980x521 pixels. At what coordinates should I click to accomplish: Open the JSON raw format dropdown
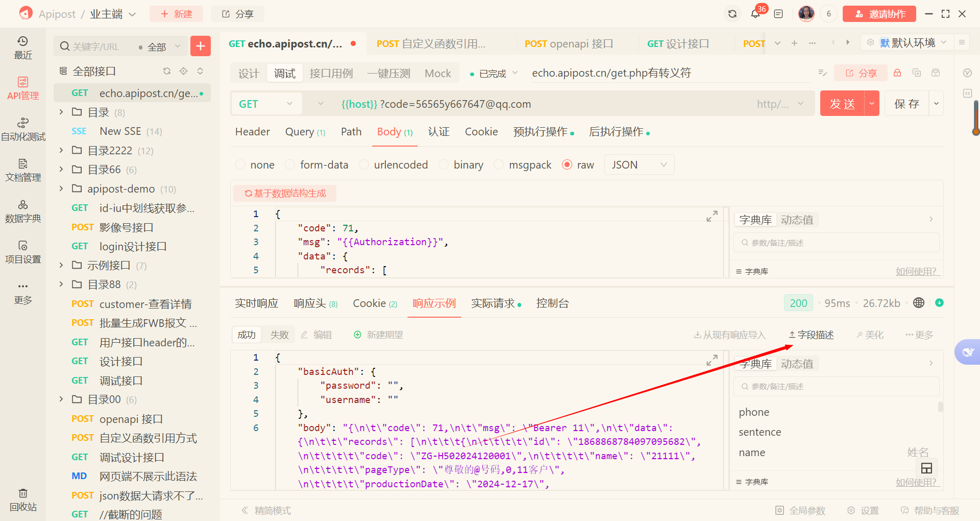pos(640,164)
